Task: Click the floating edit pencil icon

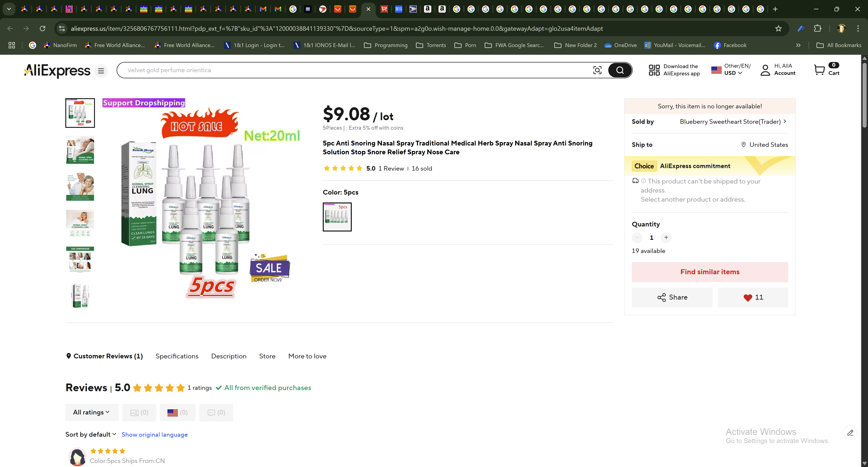Action: [850, 433]
